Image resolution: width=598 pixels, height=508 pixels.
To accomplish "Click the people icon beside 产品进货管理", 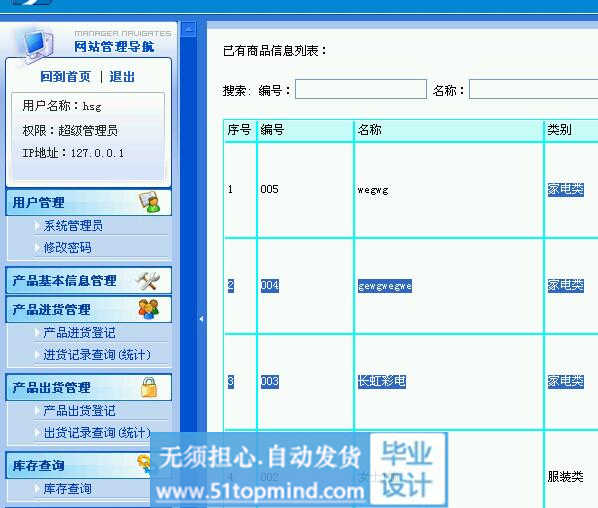I will (x=149, y=309).
